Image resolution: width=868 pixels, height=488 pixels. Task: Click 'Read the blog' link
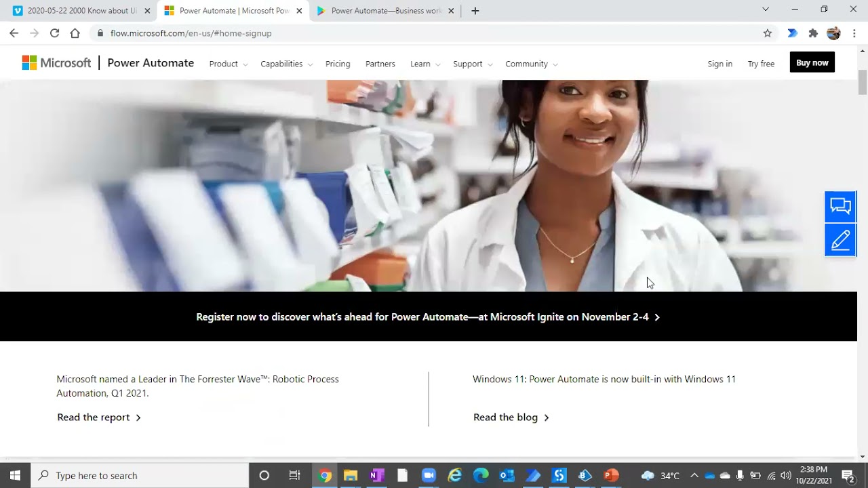coord(511,418)
